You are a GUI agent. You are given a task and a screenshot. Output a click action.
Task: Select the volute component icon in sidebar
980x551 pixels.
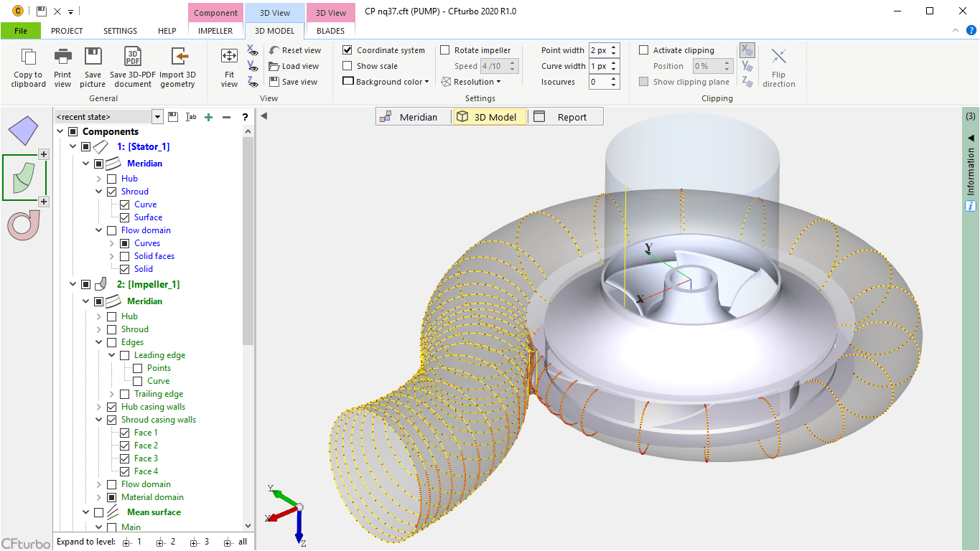(x=23, y=225)
